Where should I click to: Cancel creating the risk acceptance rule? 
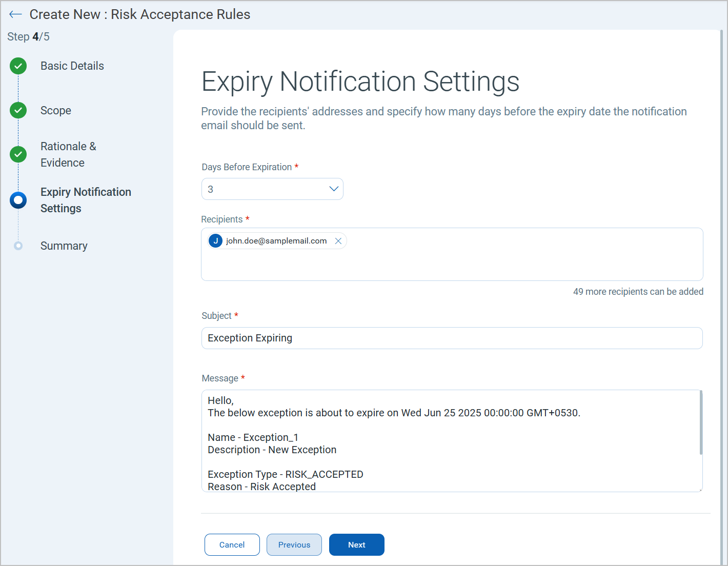tap(232, 544)
